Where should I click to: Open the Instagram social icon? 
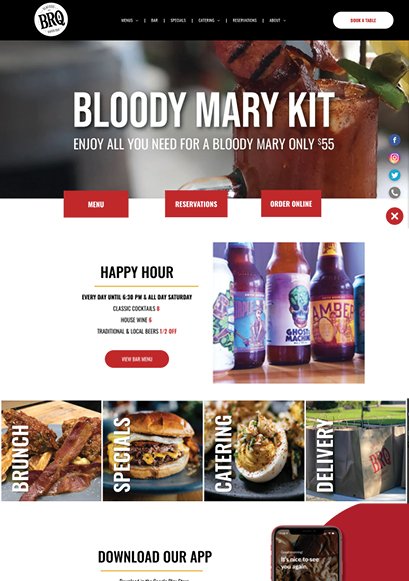tap(395, 157)
